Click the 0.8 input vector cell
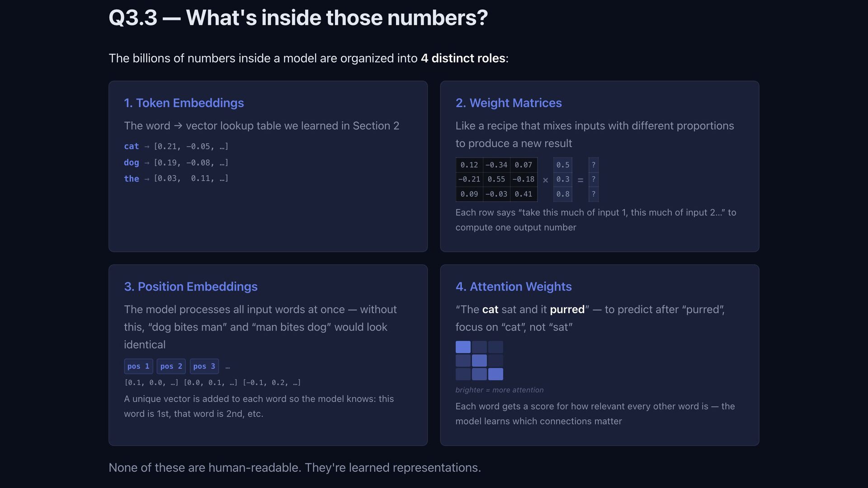The width and height of the screenshot is (868, 488). coord(562,194)
